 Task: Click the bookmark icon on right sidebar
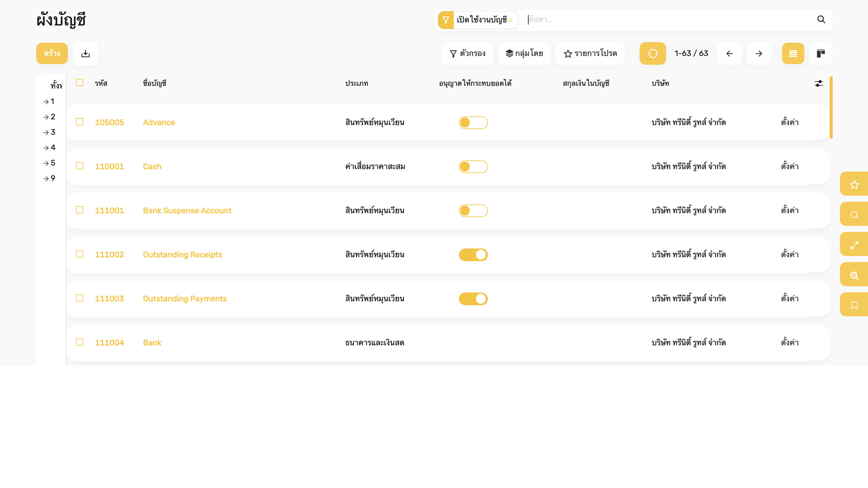854,305
